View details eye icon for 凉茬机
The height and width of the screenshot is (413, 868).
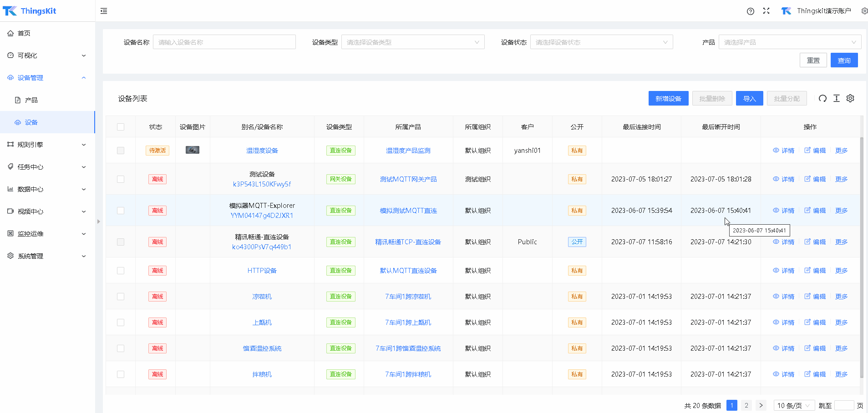tap(776, 296)
